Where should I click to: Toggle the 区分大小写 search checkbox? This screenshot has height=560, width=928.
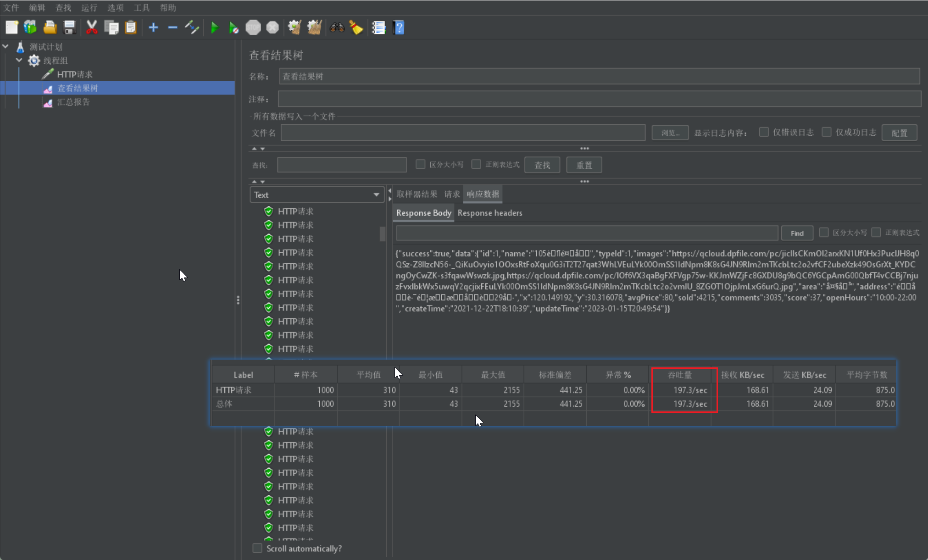(x=420, y=165)
